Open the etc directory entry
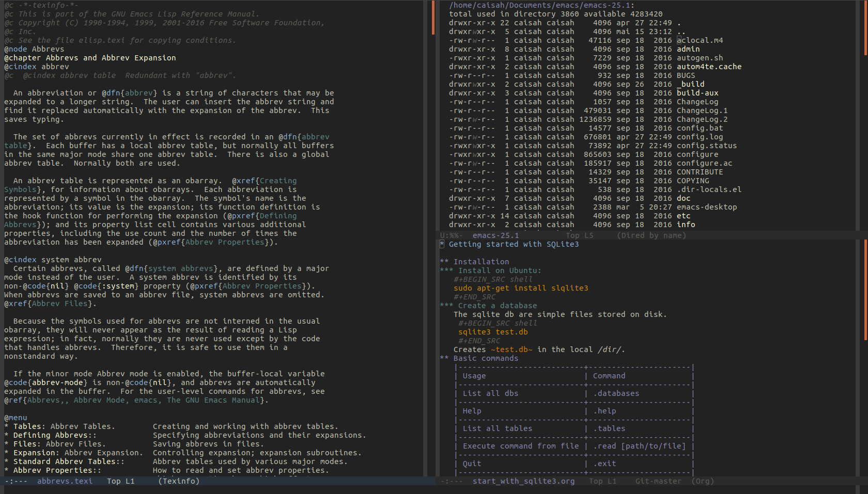Screen dimensions: 868x494 [684, 216]
